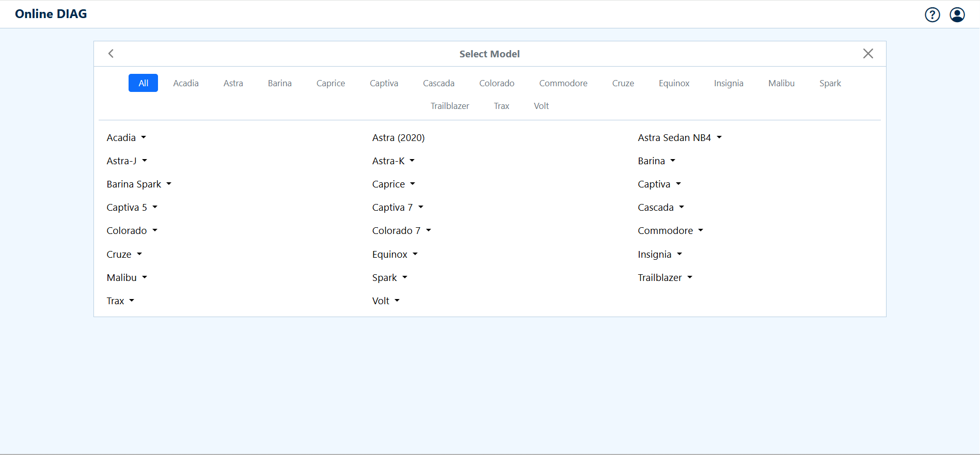This screenshot has height=455, width=980.
Task: Click the Online DIAG logo title
Action: (x=51, y=14)
